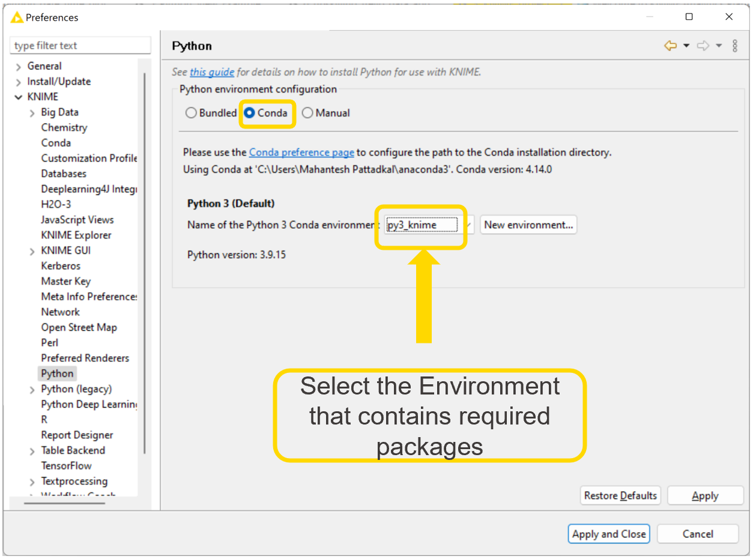756x559 pixels.
Task: Expand the KNIME GUI tree node
Action: click(32, 251)
